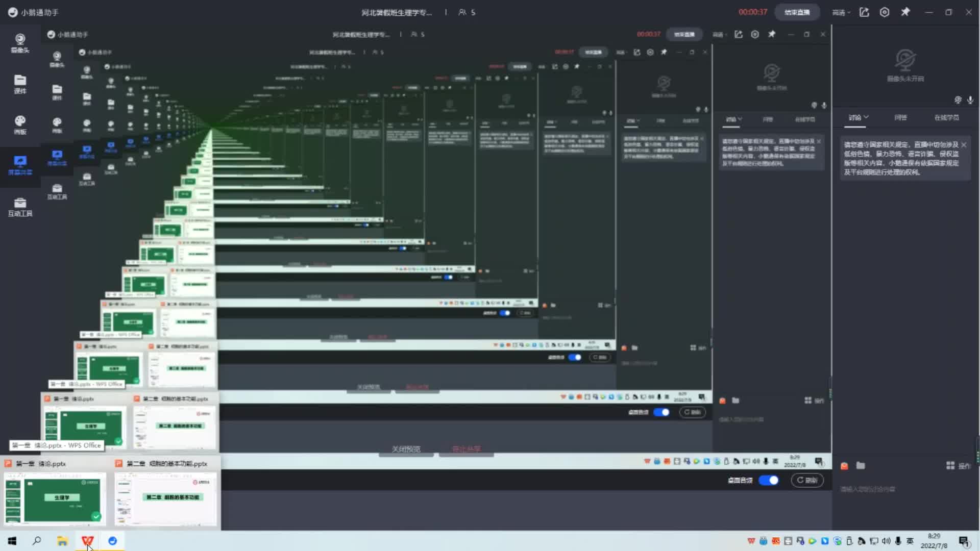Image resolution: width=980 pixels, height=551 pixels.
Task: Select the 屏幕共享 screen share item
Action: tap(20, 166)
